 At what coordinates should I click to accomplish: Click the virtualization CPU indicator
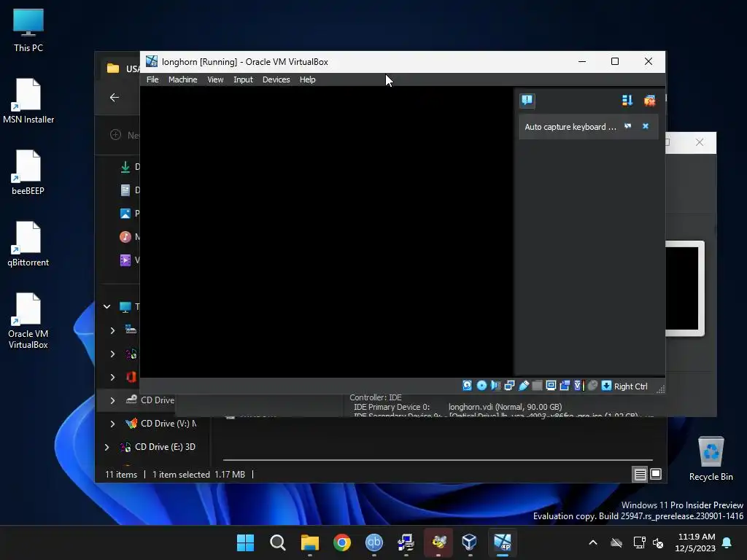click(578, 386)
